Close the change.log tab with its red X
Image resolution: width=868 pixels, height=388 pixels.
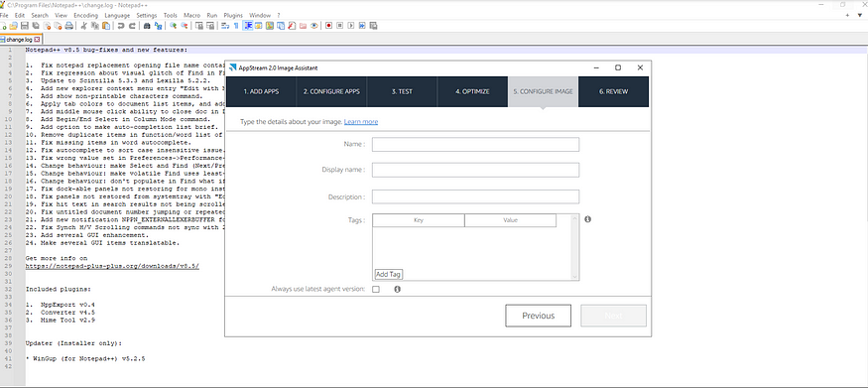click(x=37, y=40)
